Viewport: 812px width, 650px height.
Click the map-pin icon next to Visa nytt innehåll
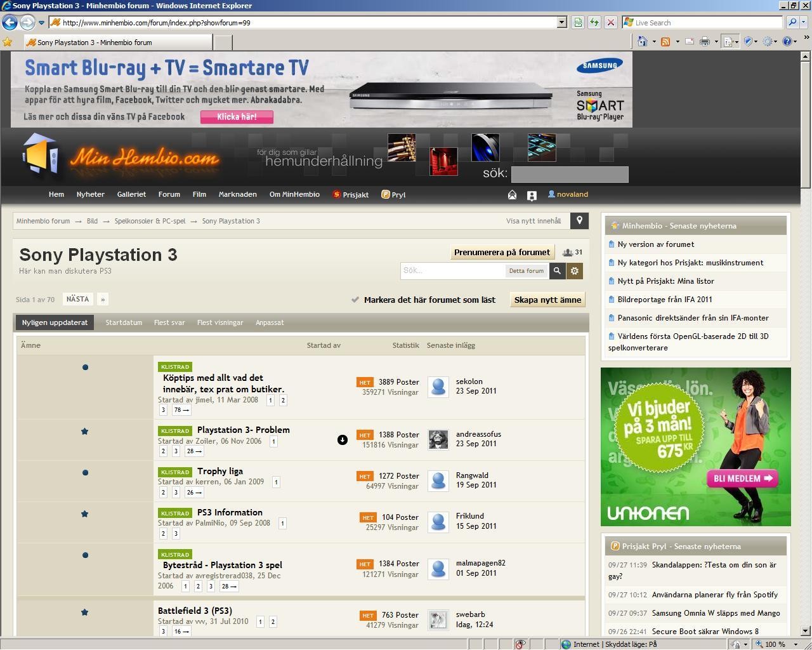[579, 220]
